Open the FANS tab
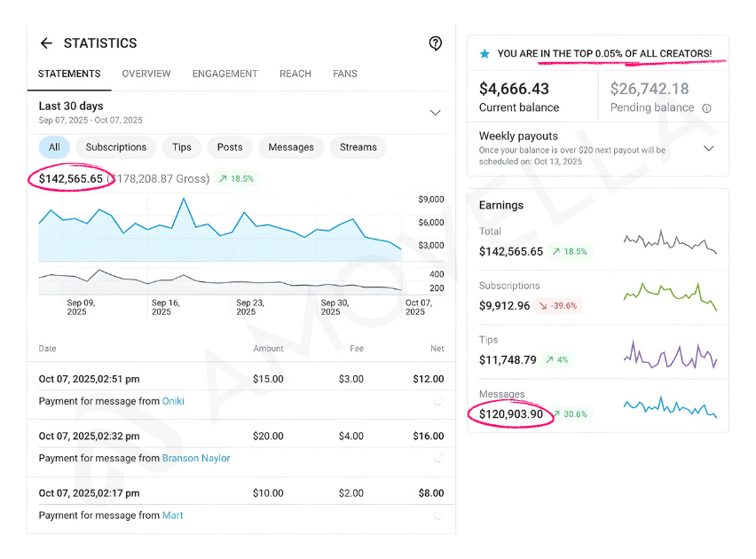 345,75
